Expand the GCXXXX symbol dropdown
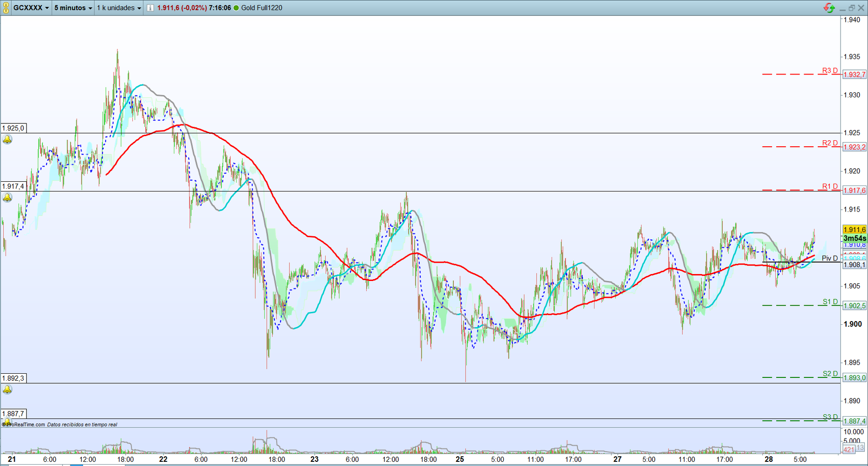Screen dimensions: 868x466 point(31,8)
